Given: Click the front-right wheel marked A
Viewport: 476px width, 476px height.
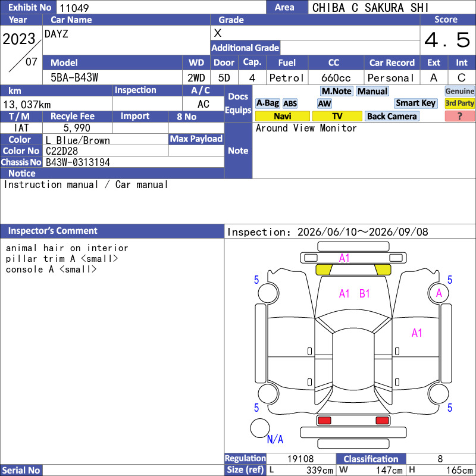Looking at the screenshot, I should (x=439, y=293).
